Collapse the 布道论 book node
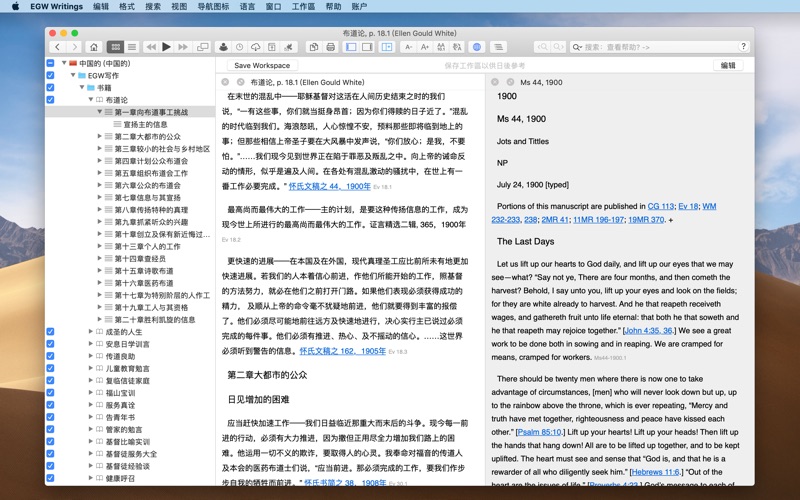The width and height of the screenshot is (800, 500). (x=91, y=100)
